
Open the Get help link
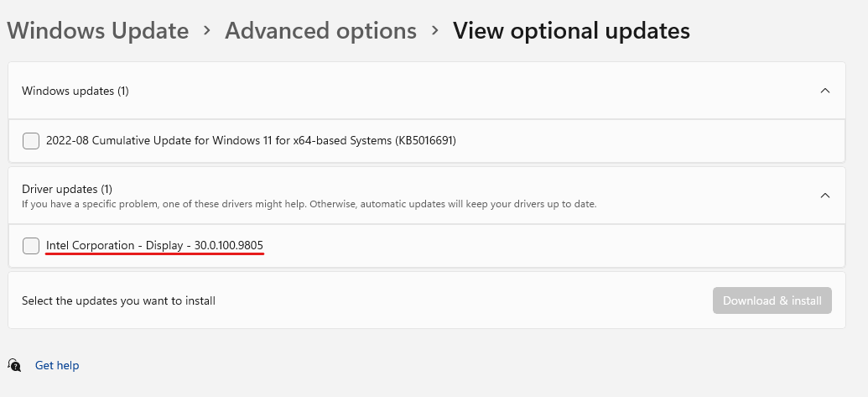pyautogui.click(x=57, y=365)
